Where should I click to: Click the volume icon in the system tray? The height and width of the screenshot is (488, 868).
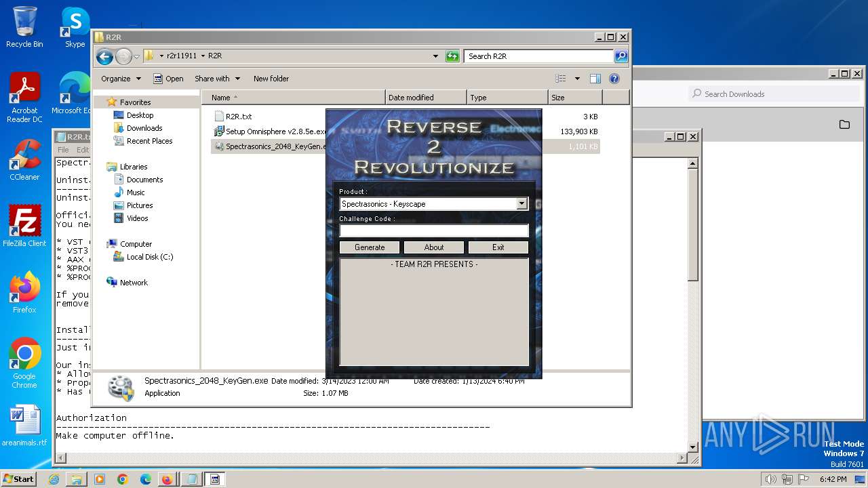point(771,479)
